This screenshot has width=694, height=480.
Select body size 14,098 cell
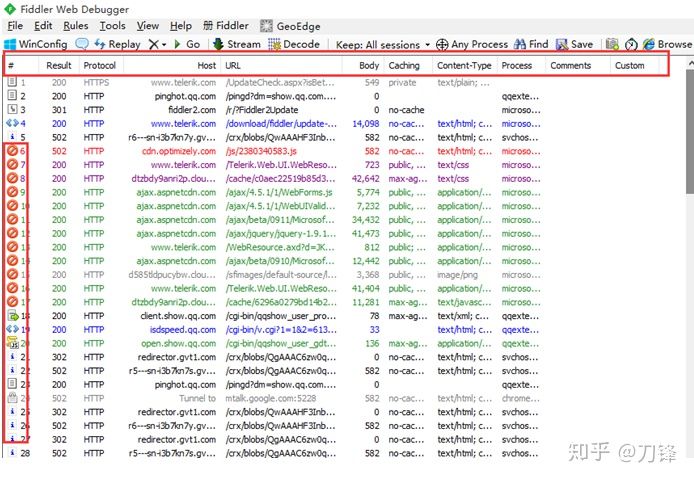coord(366,124)
